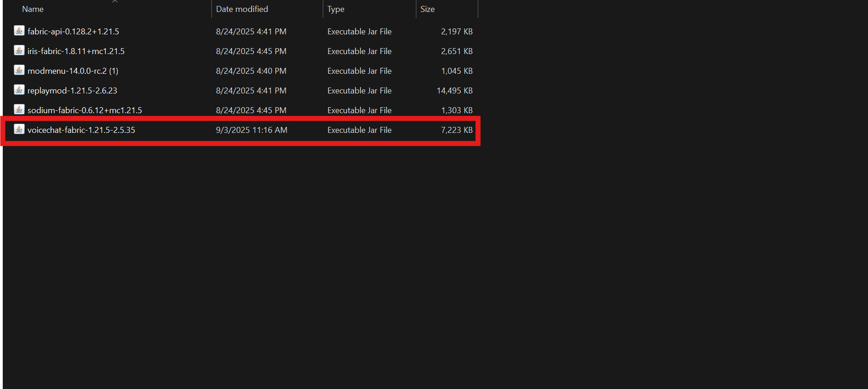Select file iris-fabric-1.8.11+mc1.21.5

click(x=76, y=51)
